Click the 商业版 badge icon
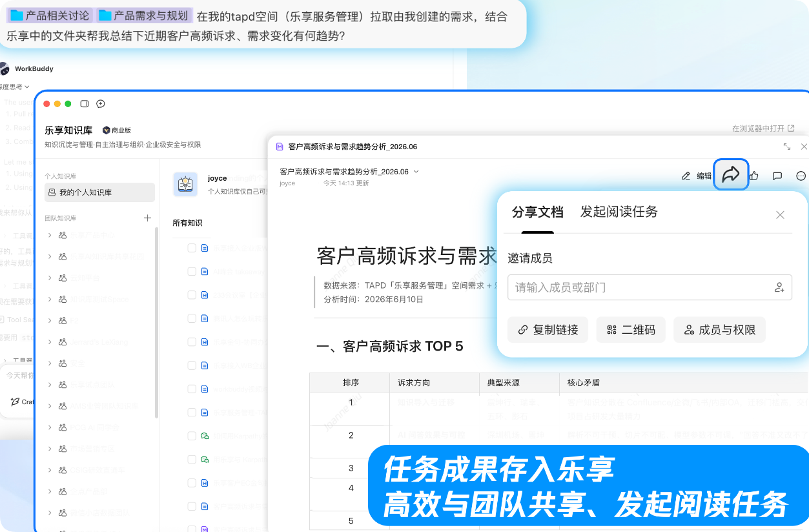The height and width of the screenshot is (532, 809). (x=107, y=130)
